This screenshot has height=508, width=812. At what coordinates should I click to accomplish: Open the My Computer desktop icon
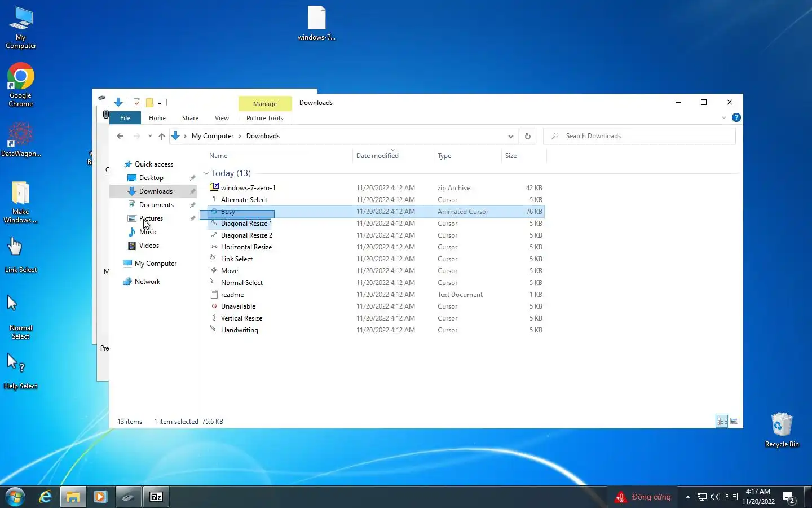point(21,28)
